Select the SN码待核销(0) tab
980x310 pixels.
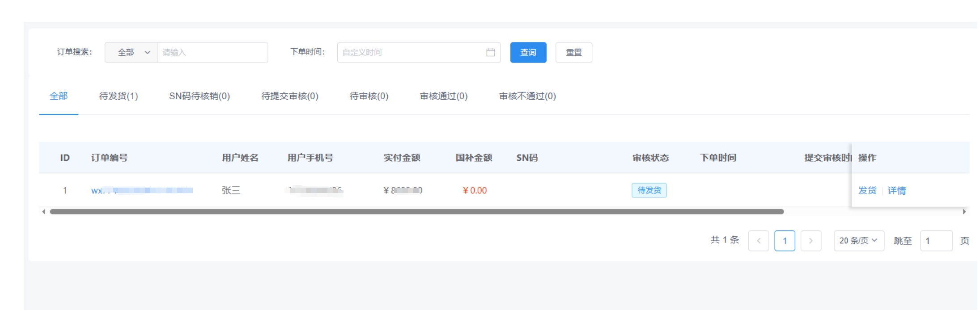[x=199, y=96]
